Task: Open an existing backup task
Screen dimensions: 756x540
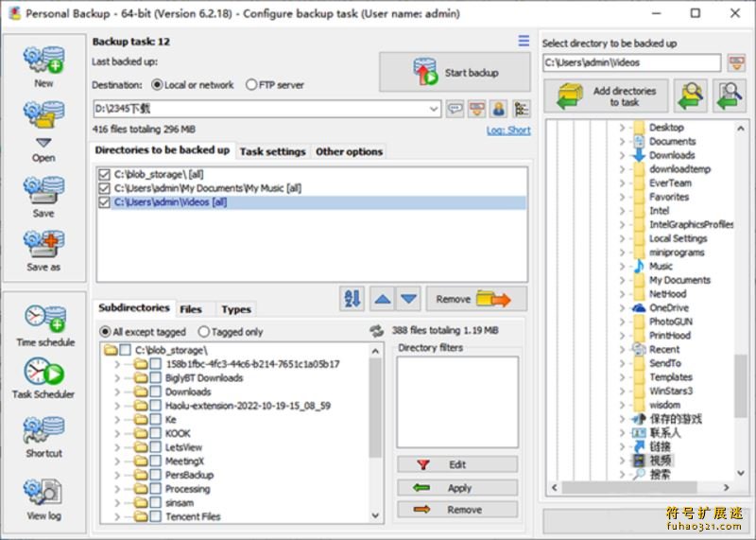Action: pyautogui.click(x=43, y=114)
